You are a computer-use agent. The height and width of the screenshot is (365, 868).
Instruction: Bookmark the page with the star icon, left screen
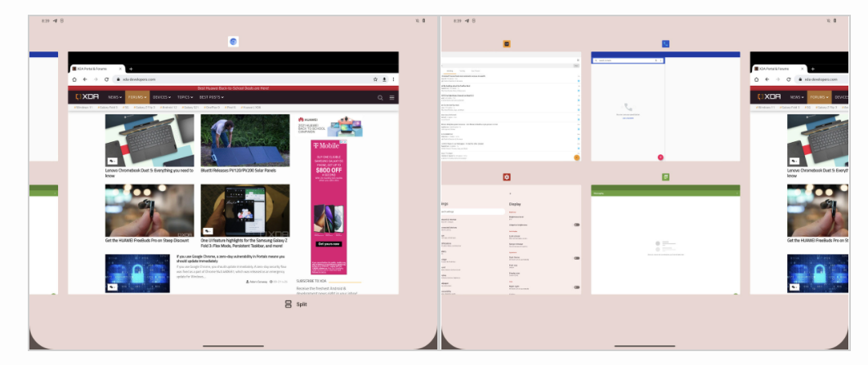pyautogui.click(x=375, y=79)
